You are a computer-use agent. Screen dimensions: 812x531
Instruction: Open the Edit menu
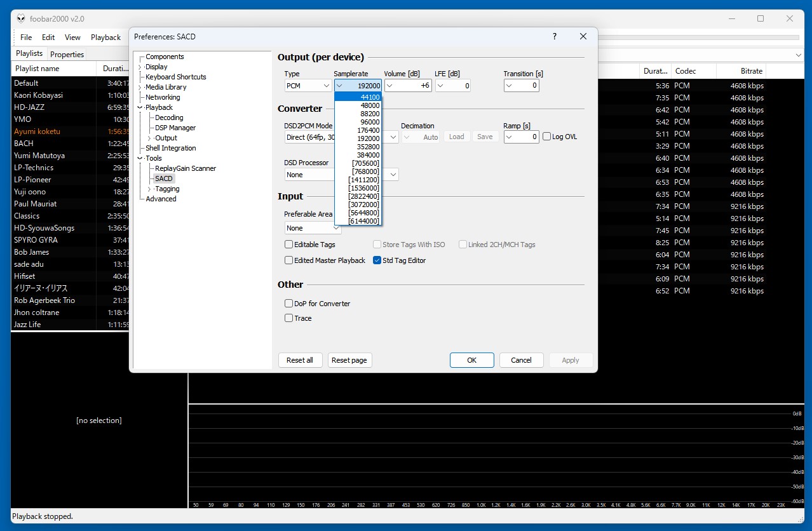48,37
